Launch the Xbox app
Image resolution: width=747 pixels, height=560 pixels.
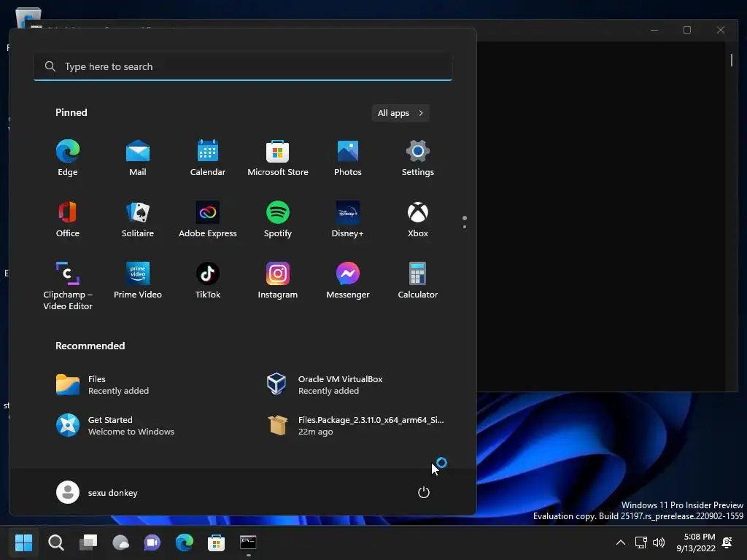[x=418, y=219]
